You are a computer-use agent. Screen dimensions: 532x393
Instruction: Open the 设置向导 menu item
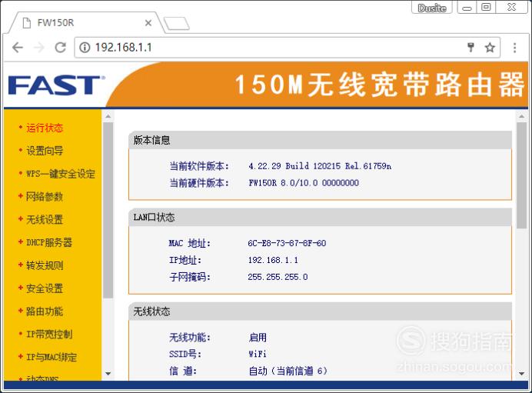click(45, 151)
